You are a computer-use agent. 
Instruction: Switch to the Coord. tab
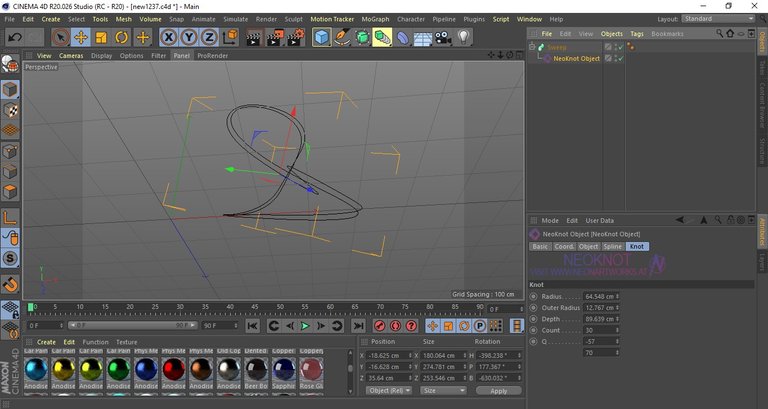click(564, 246)
